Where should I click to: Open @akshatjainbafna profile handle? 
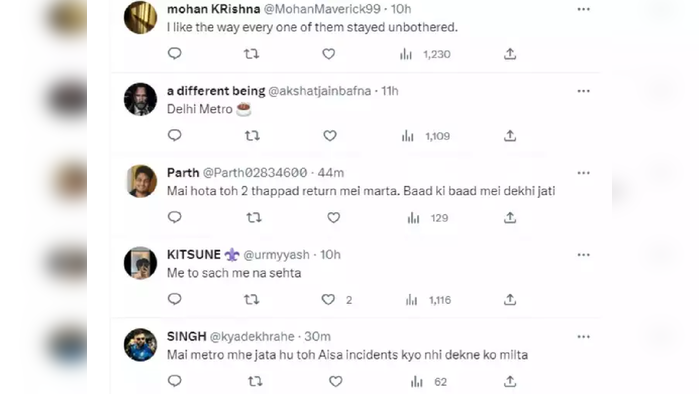[320, 91]
